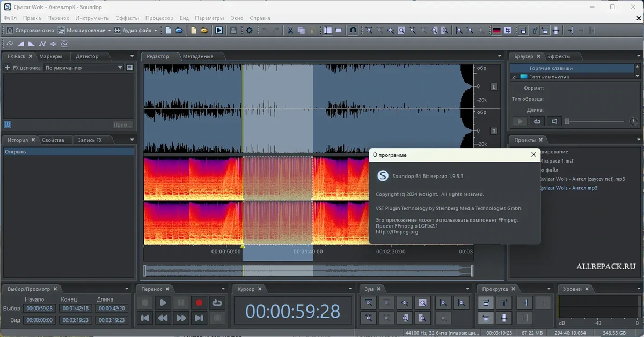Open the Эффекты menu
The image size is (644, 337).
click(127, 18)
